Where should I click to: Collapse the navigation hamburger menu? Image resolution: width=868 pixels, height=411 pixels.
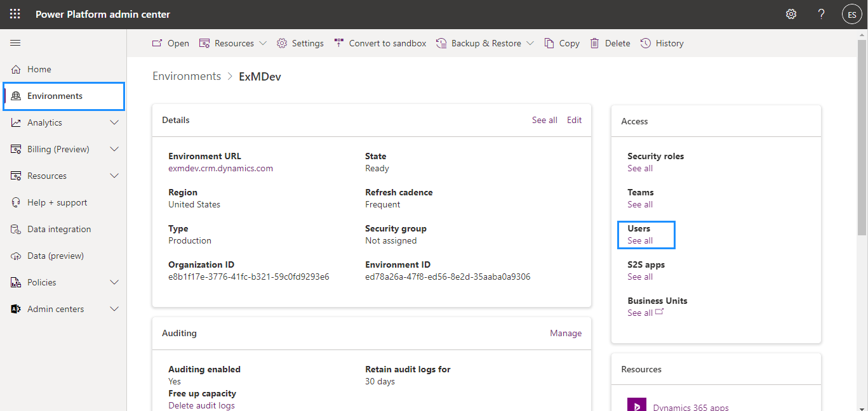coord(15,42)
